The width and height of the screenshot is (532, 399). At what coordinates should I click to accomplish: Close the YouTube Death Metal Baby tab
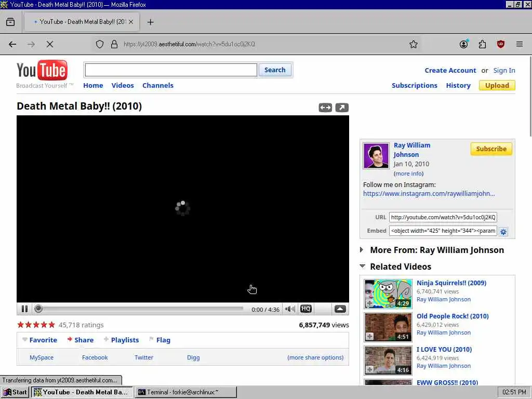click(131, 22)
